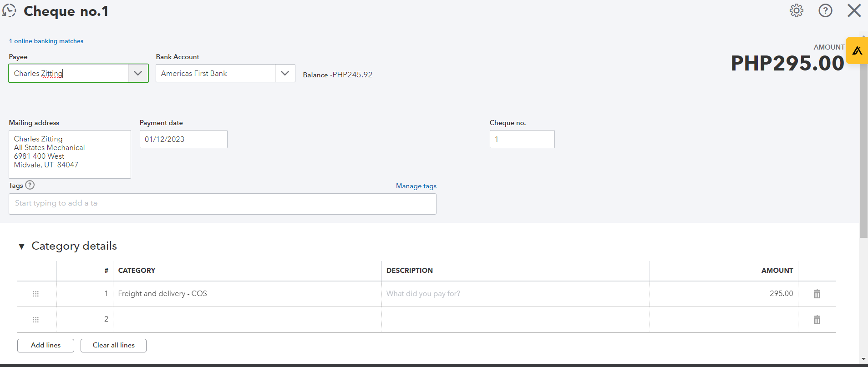The image size is (868, 367).
Task: Edit the Payment date field
Action: tap(183, 139)
